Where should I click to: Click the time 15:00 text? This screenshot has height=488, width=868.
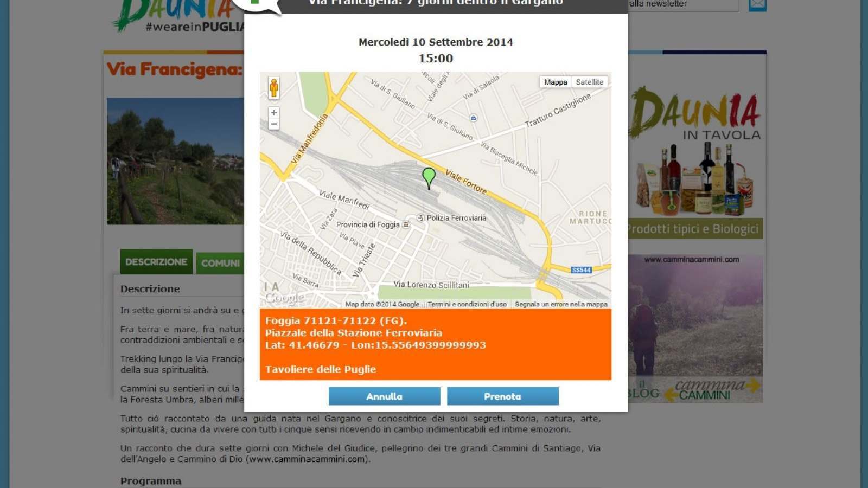(436, 59)
